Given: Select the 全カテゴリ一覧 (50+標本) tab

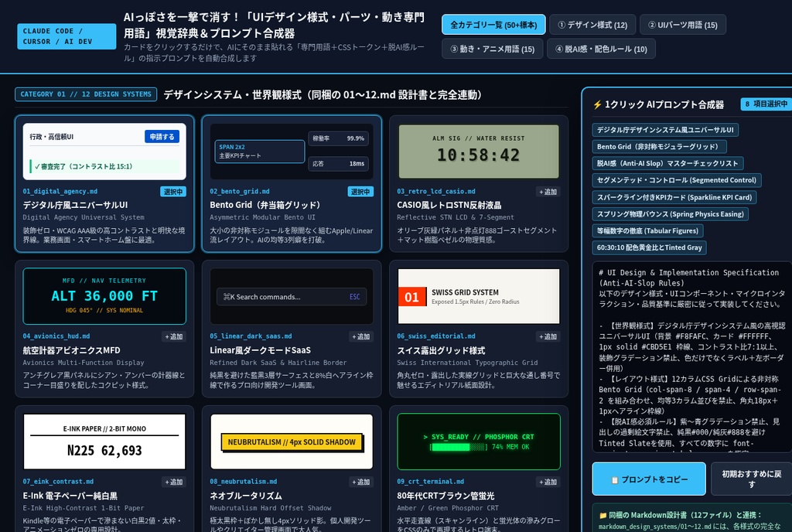Looking at the screenshot, I should (493, 25).
